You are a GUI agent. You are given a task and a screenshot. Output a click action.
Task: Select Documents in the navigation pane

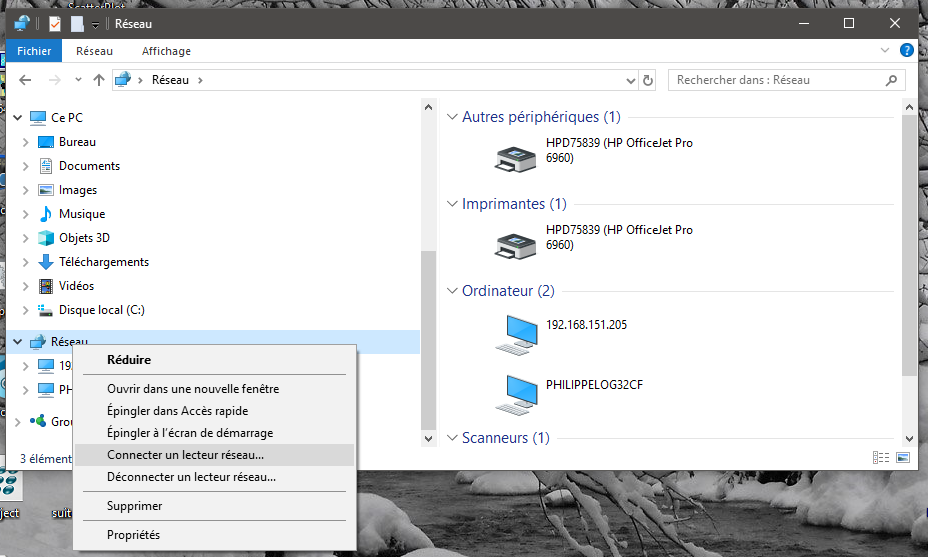click(89, 166)
